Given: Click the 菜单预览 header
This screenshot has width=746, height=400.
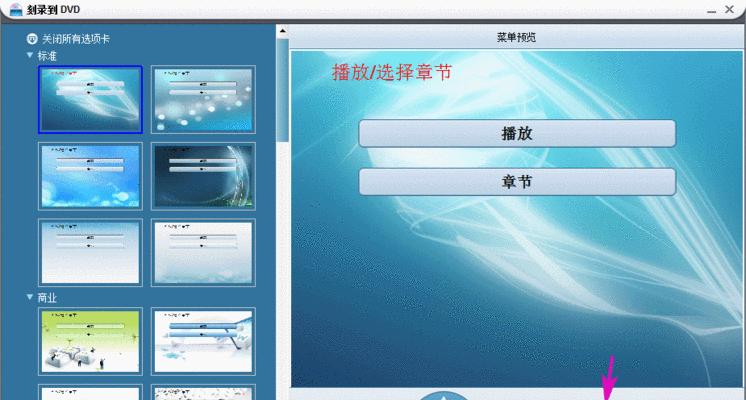Looking at the screenshot, I should 516,37.
